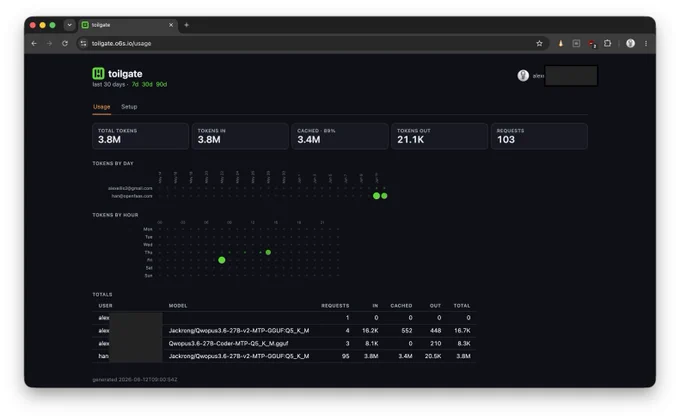Reload the page with the refresh icon

pos(65,43)
